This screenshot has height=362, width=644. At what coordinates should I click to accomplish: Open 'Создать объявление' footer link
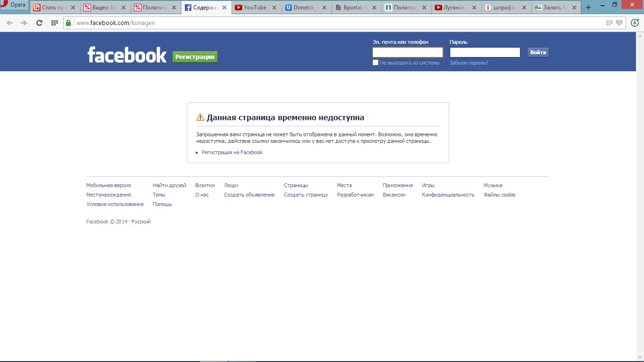[249, 195]
